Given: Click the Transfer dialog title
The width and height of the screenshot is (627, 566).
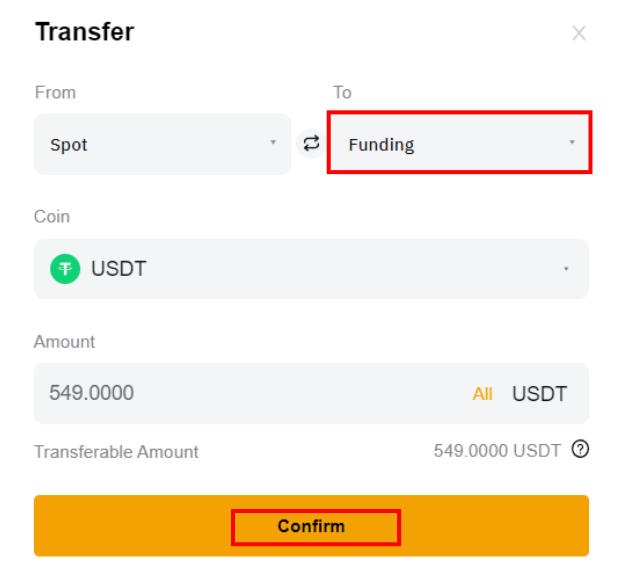Looking at the screenshot, I should click(85, 32).
